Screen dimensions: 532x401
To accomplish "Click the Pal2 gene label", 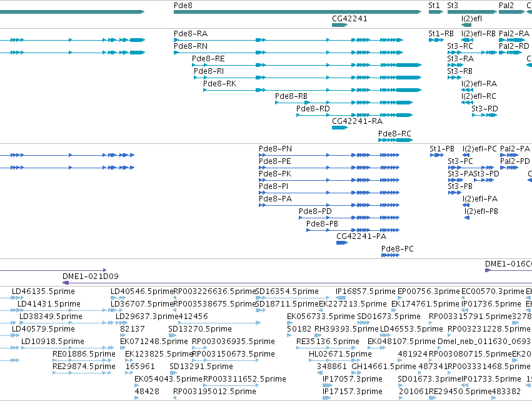I will 506,6.
